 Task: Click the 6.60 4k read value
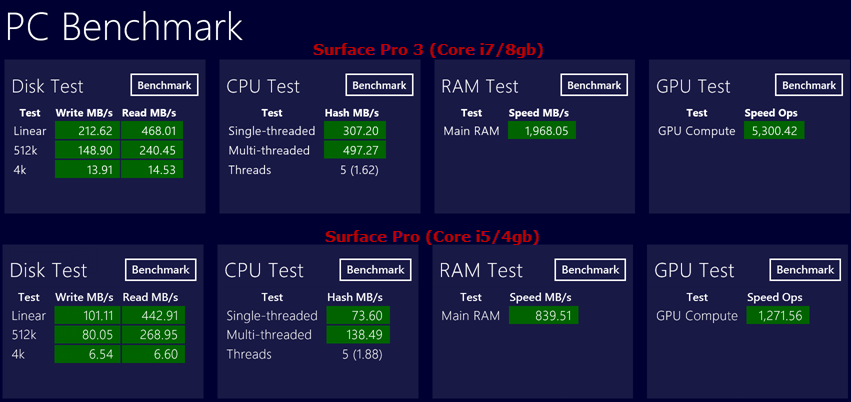coord(154,354)
